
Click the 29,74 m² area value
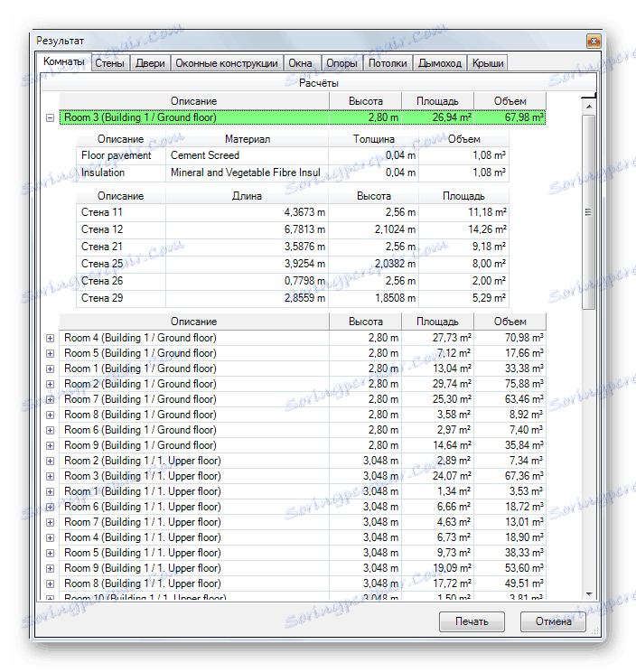[452, 384]
